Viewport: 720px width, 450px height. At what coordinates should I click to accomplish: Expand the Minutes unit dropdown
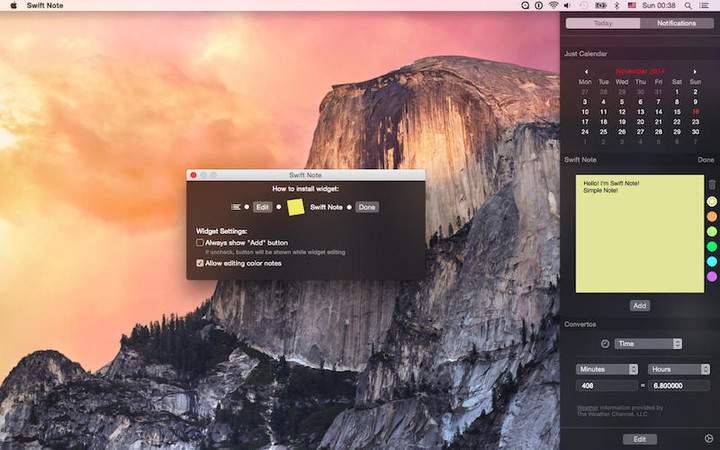(x=606, y=369)
